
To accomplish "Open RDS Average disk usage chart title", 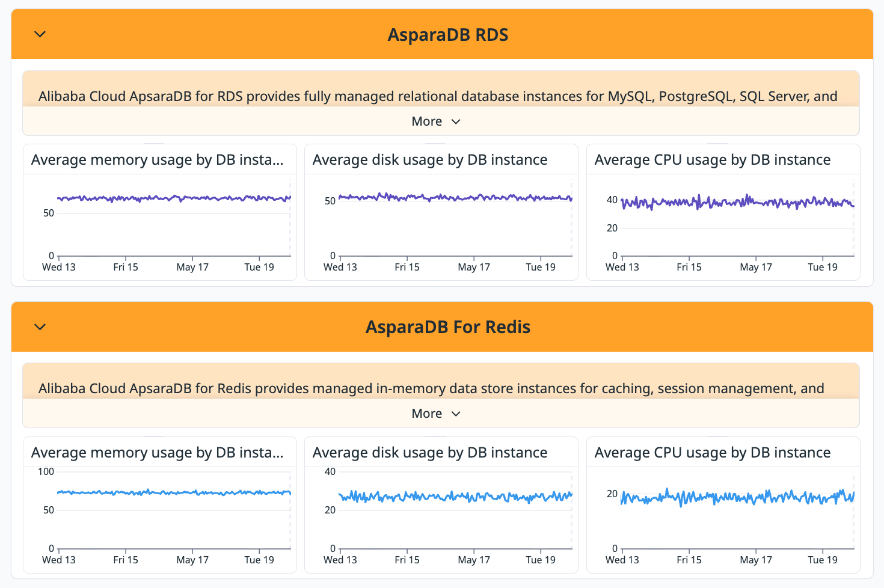I will click(430, 160).
